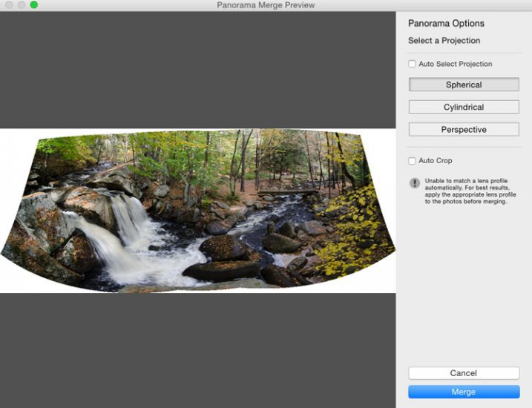Click the lens profile warning icon
The height and width of the screenshot is (408, 532).
[415, 182]
